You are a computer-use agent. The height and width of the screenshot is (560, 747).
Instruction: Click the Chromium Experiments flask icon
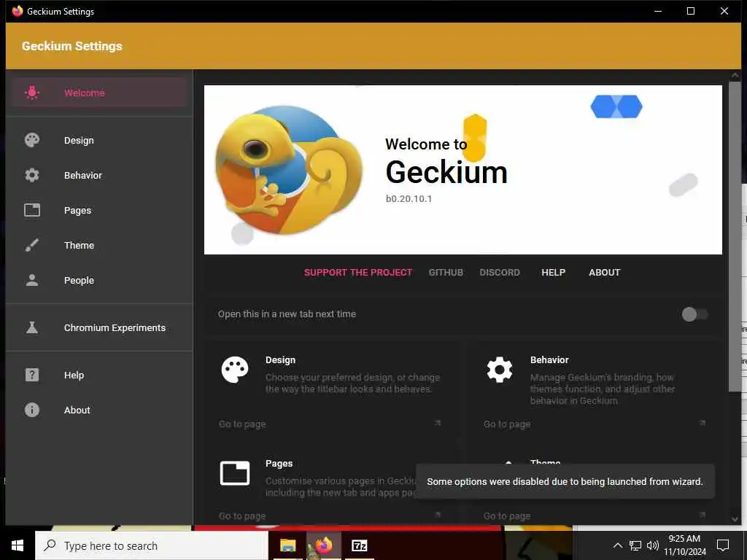[32, 327]
